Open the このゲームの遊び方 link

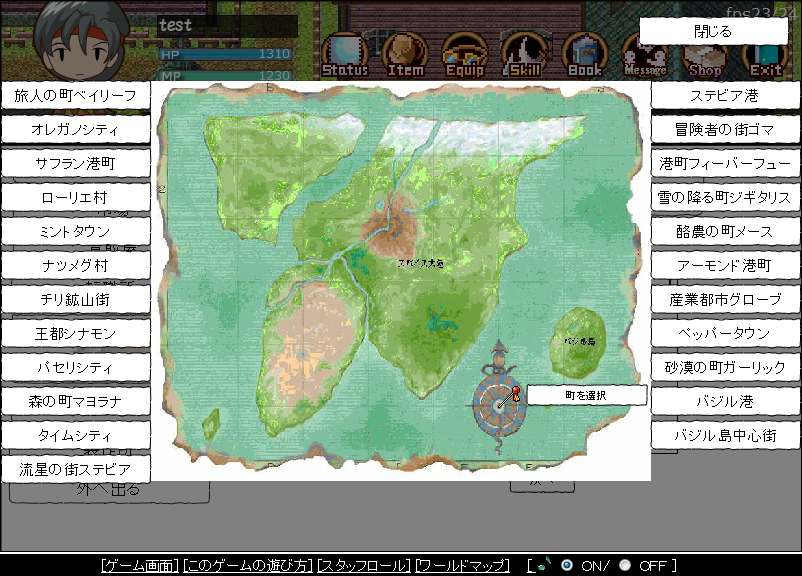point(247,566)
